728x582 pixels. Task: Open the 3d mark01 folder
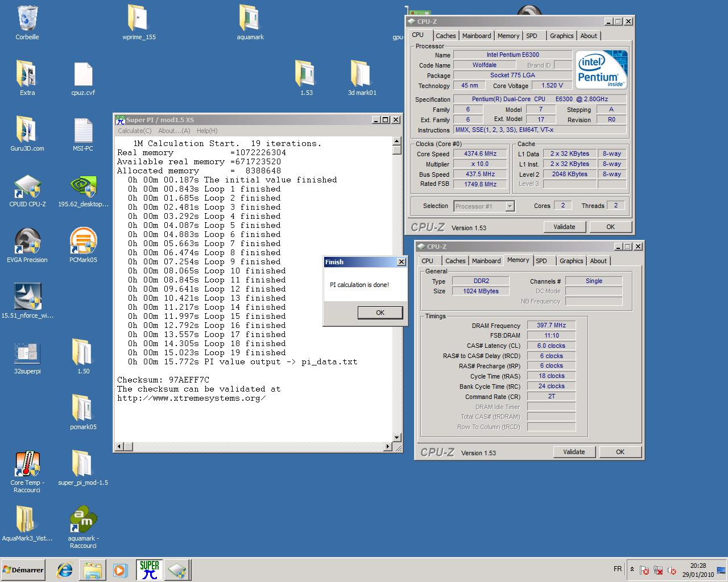(x=362, y=74)
